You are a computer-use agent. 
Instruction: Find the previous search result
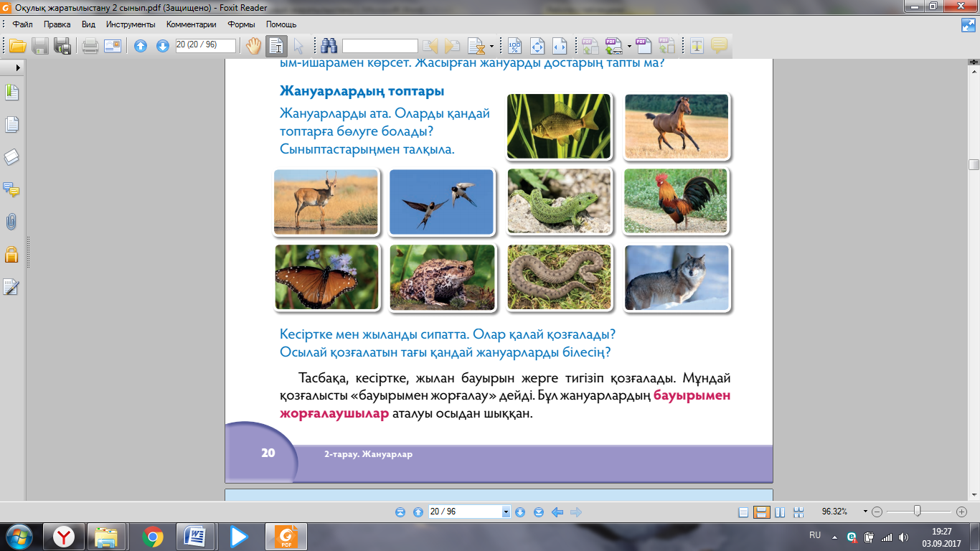click(430, 46)
